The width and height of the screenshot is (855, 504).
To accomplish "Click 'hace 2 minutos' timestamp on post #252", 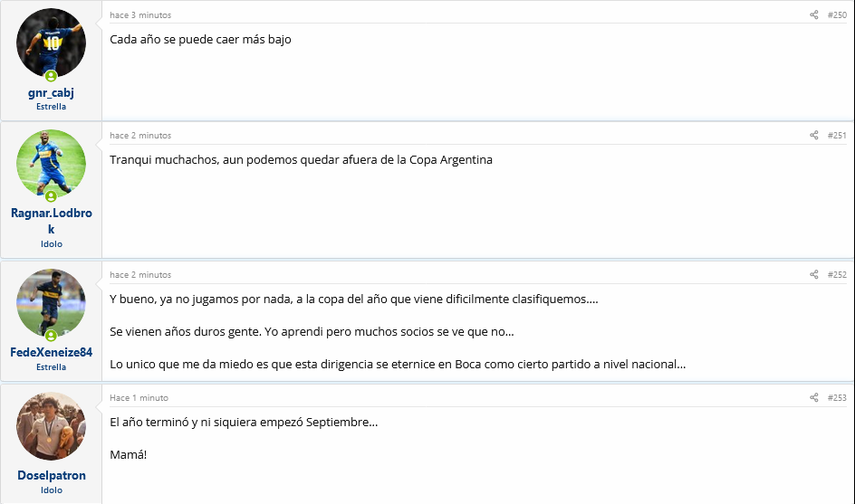I will point(140,275).
